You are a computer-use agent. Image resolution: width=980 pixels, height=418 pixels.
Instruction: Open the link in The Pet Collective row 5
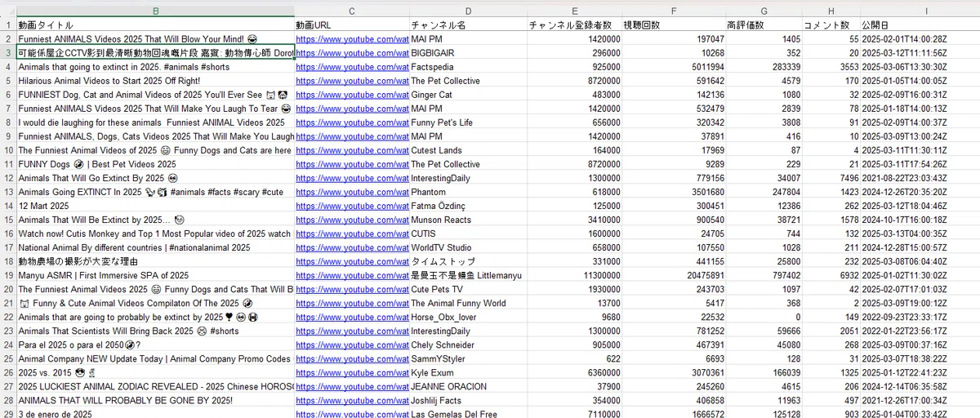click(x=352, y=80)
